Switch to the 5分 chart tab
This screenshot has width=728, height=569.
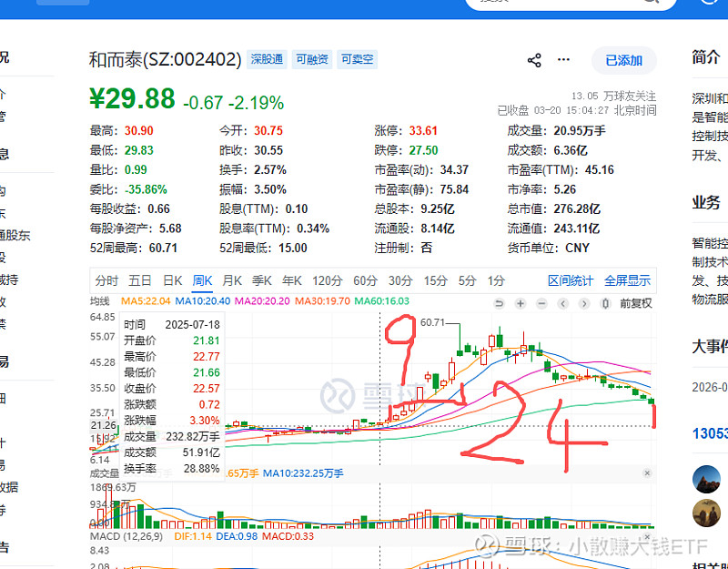[467, 280]
